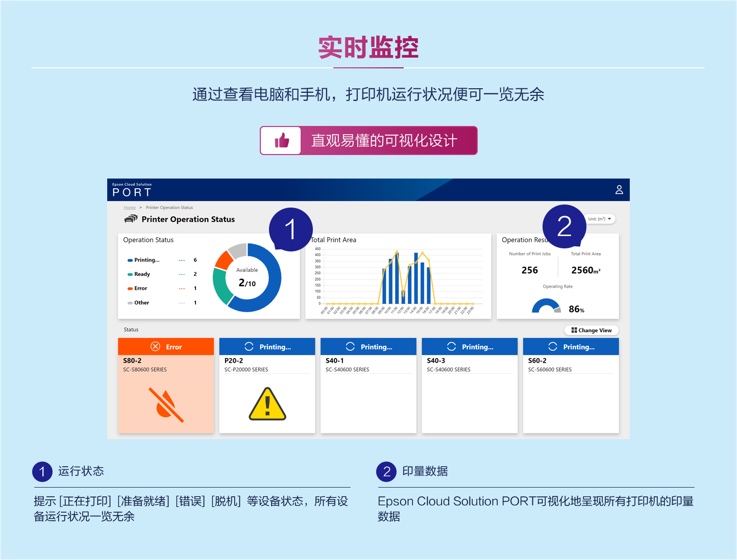Screen dimensions: 737x560
Task: Select the Printing... legend entry
Action: 162,260
